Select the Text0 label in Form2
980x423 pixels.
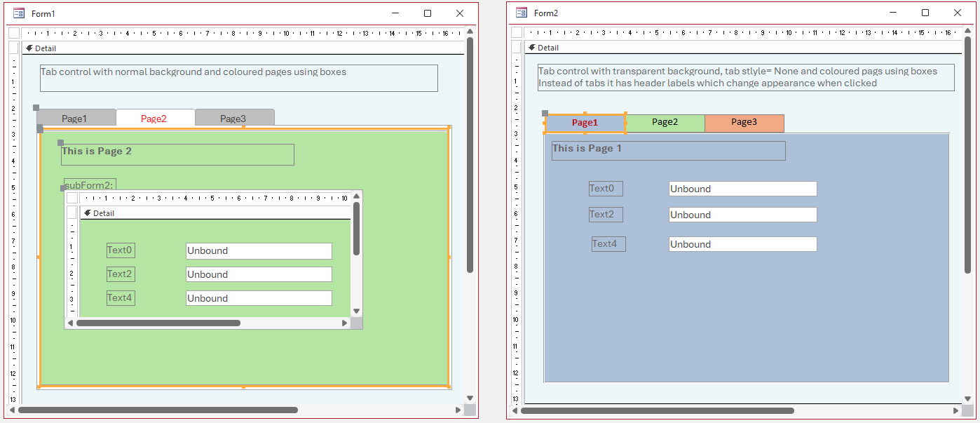point(606,189)
